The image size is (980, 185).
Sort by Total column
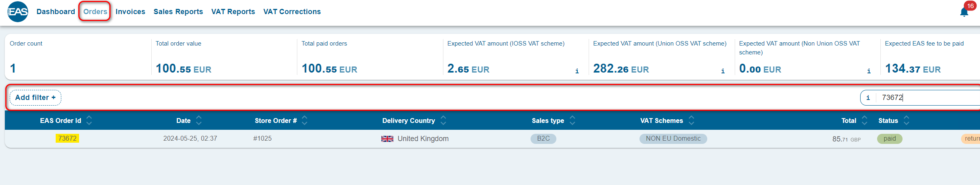[x=864, y=121]
